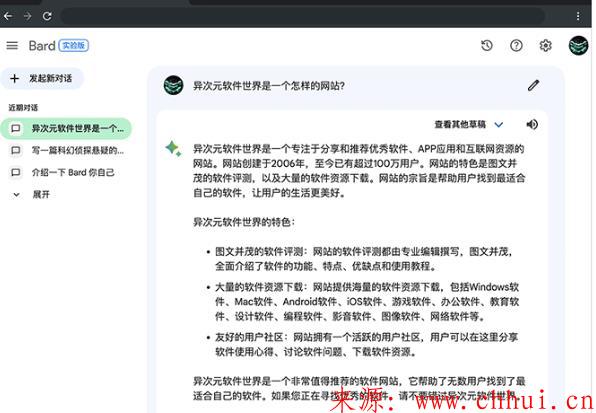The height and width of the screenshot is (413, 596).
Task: Open chat 介绍一下 Bard 你自己
Action: tap(62, 172)
